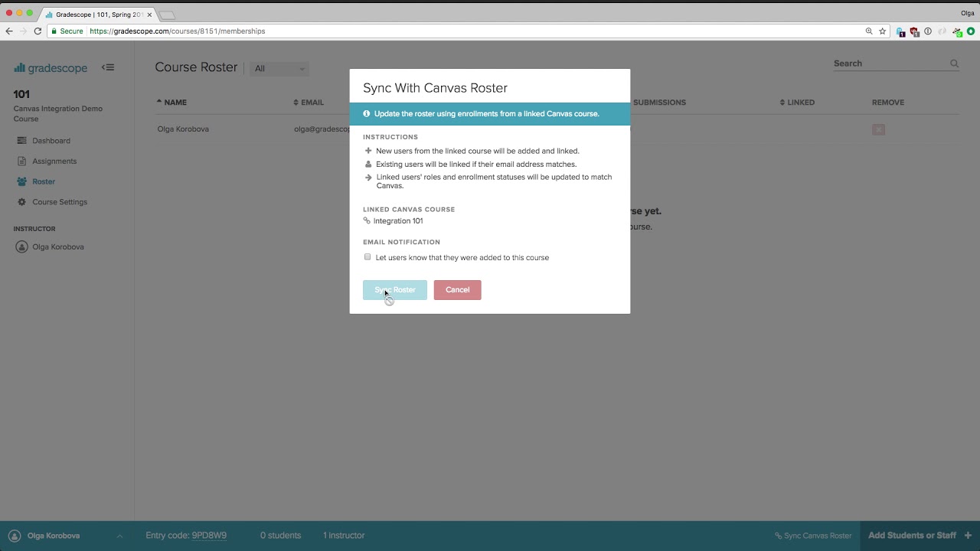
Task: Click the instructor avatar icon in the sidebar
Action: 21,247
